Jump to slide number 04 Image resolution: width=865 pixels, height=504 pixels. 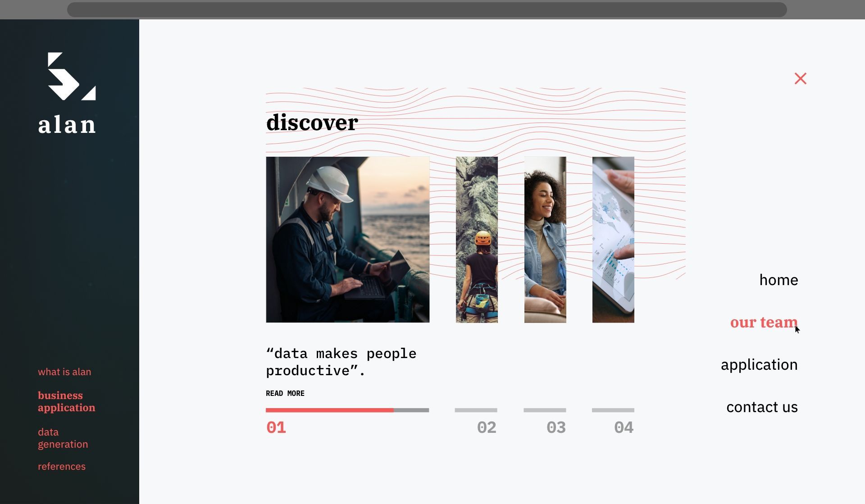coord(624,427)
